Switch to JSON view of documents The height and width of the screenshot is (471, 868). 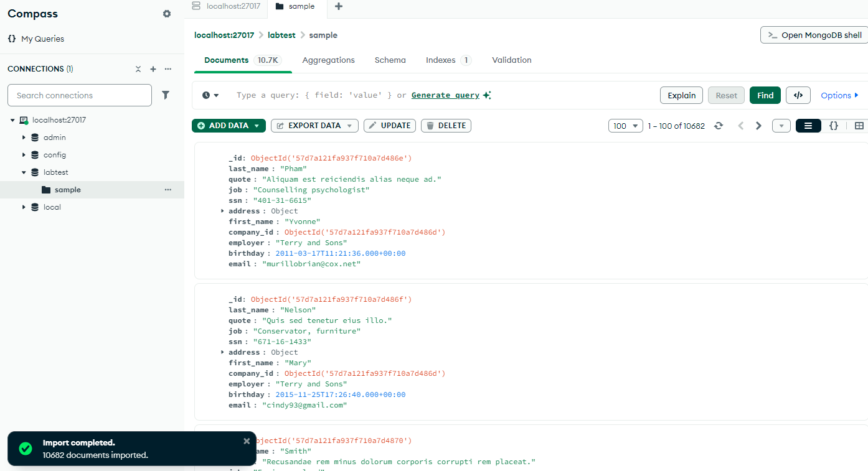click(834, 126)
